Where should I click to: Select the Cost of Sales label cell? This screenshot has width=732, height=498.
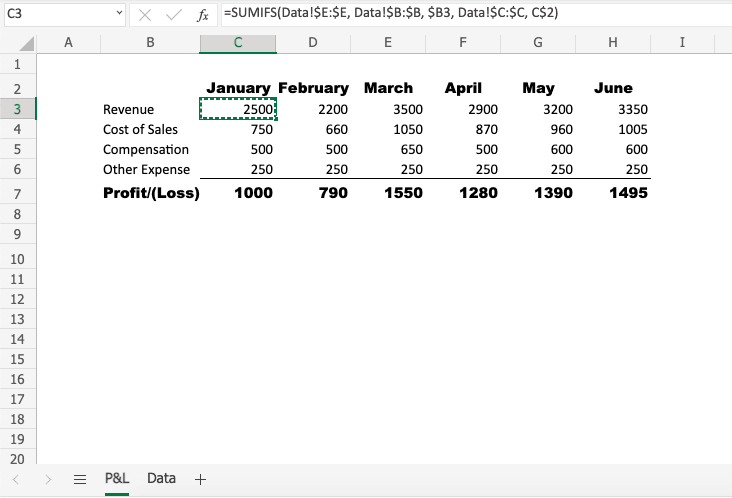tap(141, 129)
